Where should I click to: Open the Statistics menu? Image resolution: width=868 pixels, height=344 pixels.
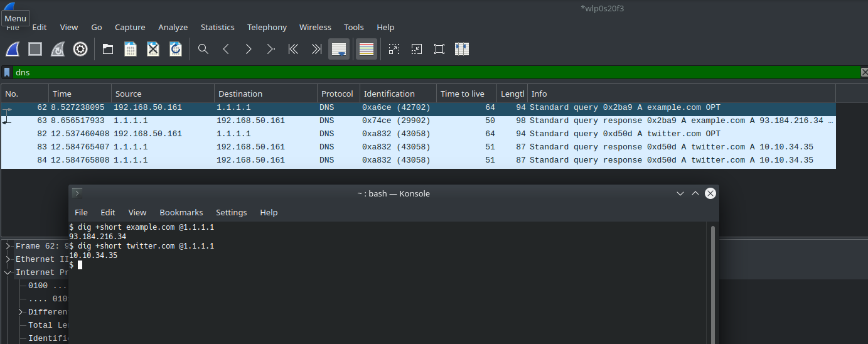click(x=218, y=27)
